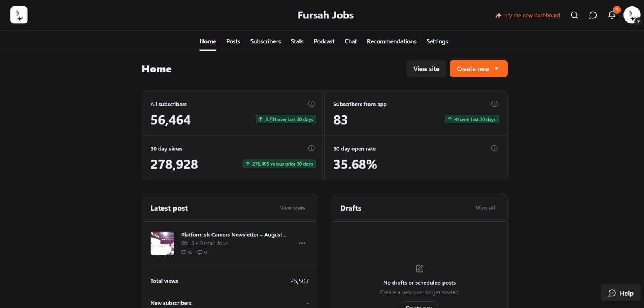
Task: Open the Chat tab
Action: pos(351,41)
